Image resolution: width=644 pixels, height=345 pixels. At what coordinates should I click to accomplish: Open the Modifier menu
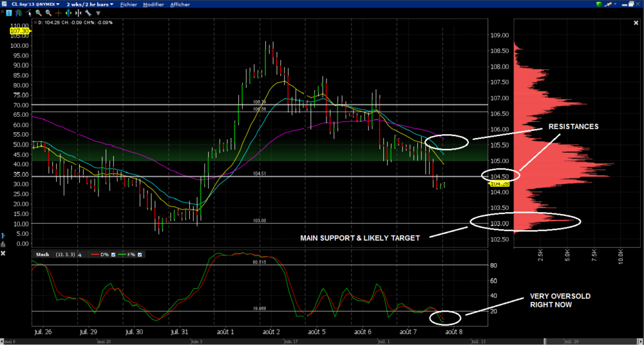(153, 5)
